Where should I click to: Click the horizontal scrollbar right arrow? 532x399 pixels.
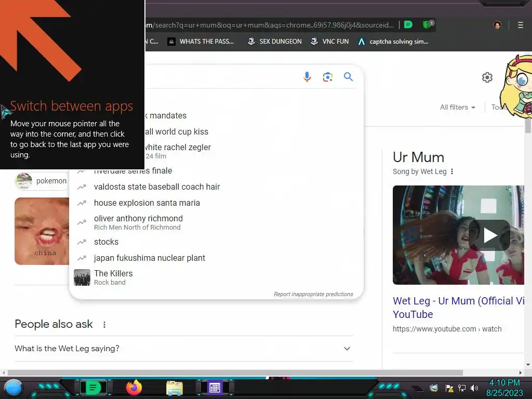click(521, 373)
